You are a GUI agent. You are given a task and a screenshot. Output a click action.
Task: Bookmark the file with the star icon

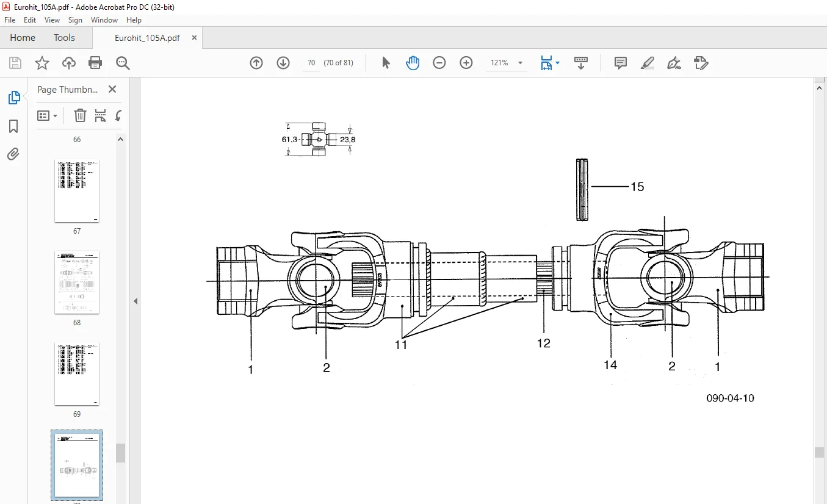coord(42,63)
